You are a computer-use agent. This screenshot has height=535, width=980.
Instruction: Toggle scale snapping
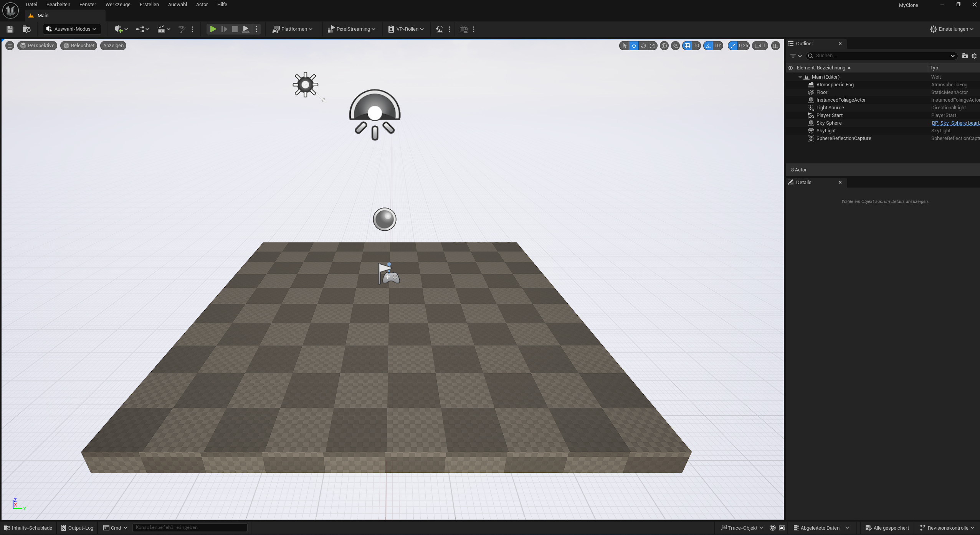click(733, 46)
